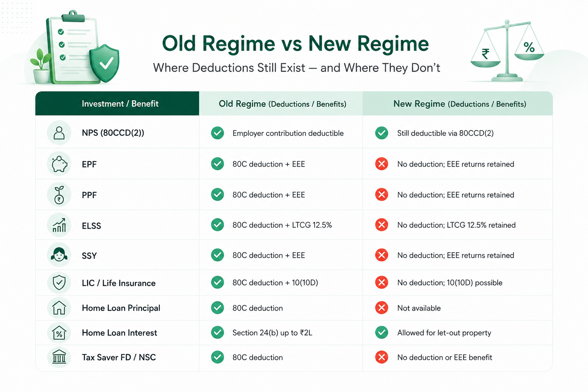Click the Investment / Benefit column header

click(117, 103)
